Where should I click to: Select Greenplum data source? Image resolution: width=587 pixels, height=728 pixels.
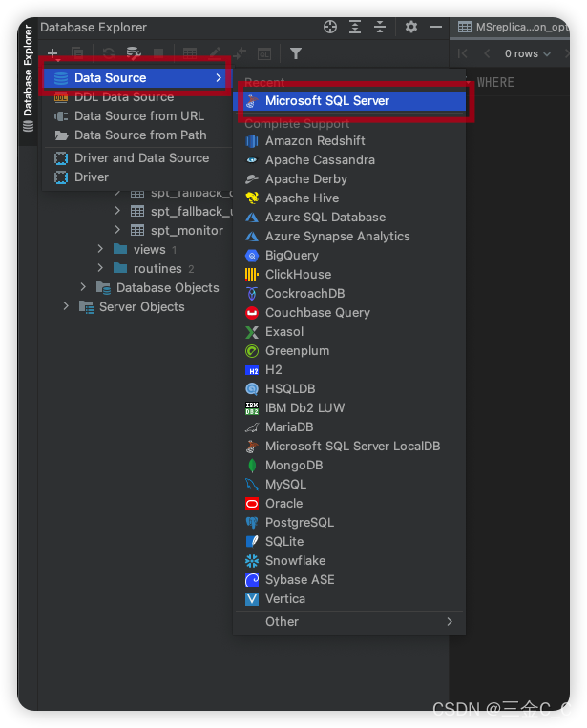coord(349,350)
